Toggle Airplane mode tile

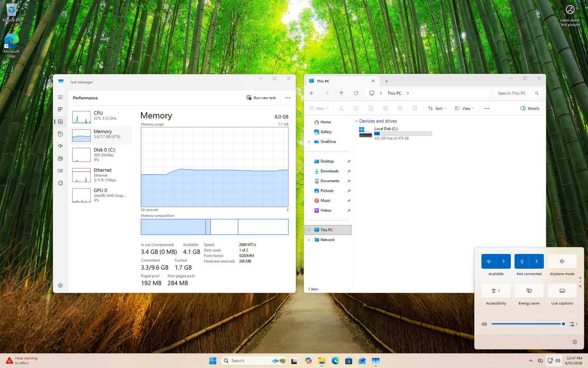coord(562,261)
